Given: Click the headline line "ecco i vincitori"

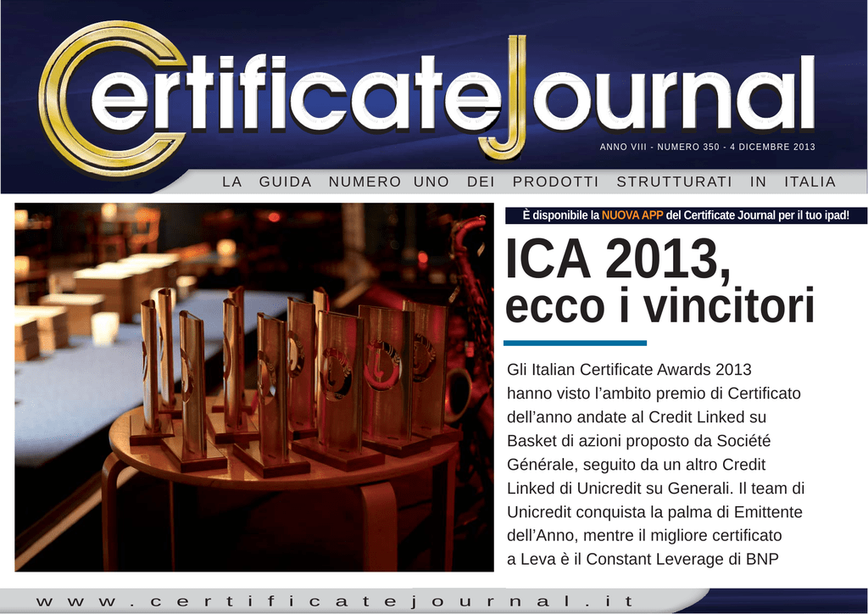Looking at the screenshot, I should (659, 305).
